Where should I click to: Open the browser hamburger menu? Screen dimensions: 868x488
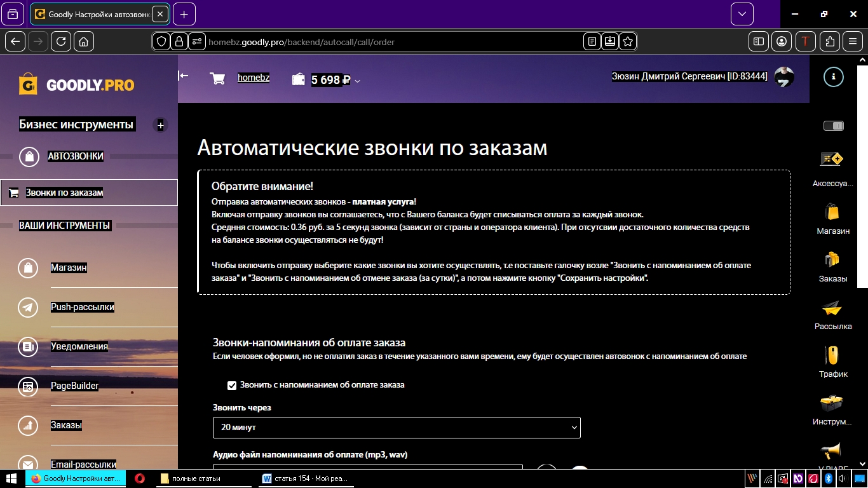852,41
